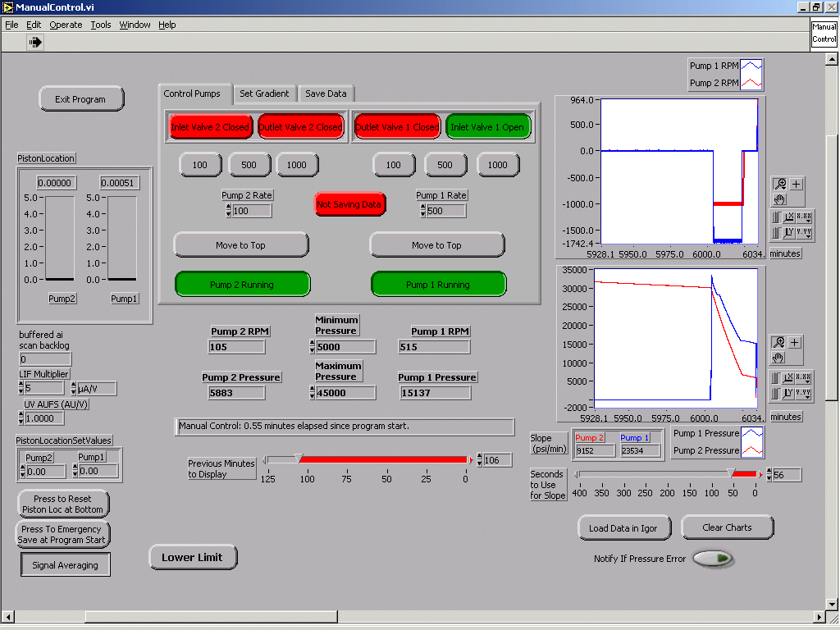Open the Tools menu
This screenshot has width=840, height=630.
(x=101, y=25)
